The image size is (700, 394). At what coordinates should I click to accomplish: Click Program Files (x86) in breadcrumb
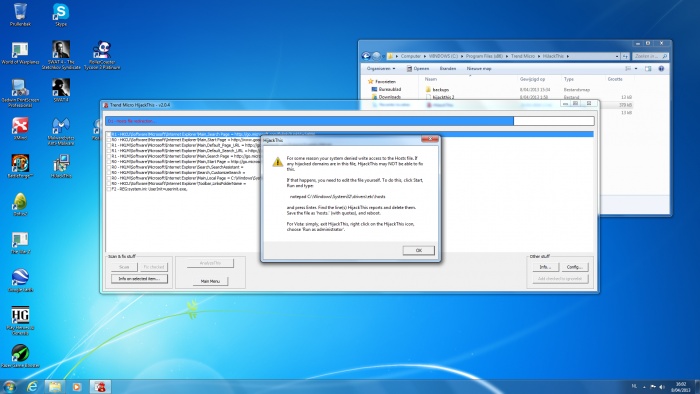484,56
